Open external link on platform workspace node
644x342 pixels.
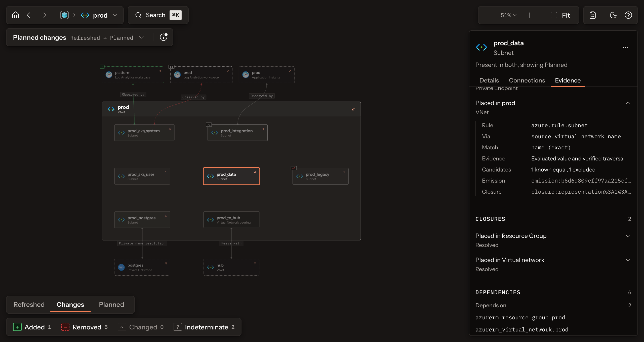coord(160,71)
